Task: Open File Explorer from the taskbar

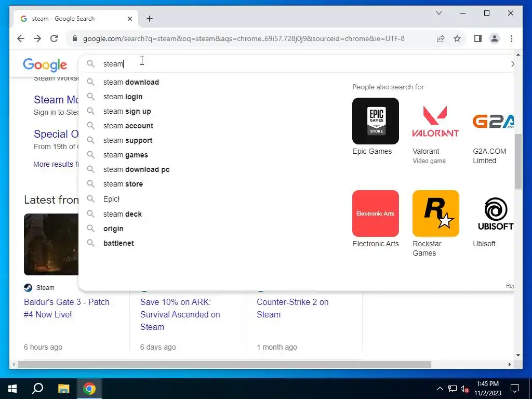Action: click(x=63, y=389)
